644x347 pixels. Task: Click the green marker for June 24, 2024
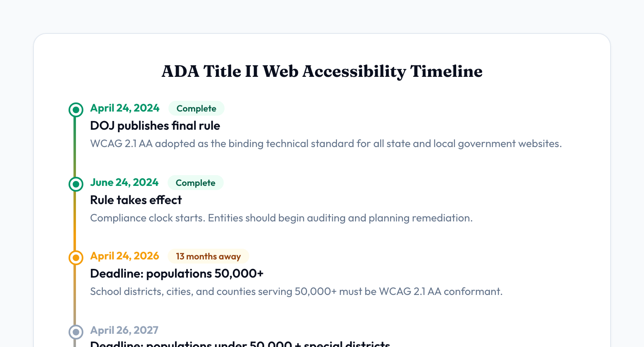coord(76,184)
